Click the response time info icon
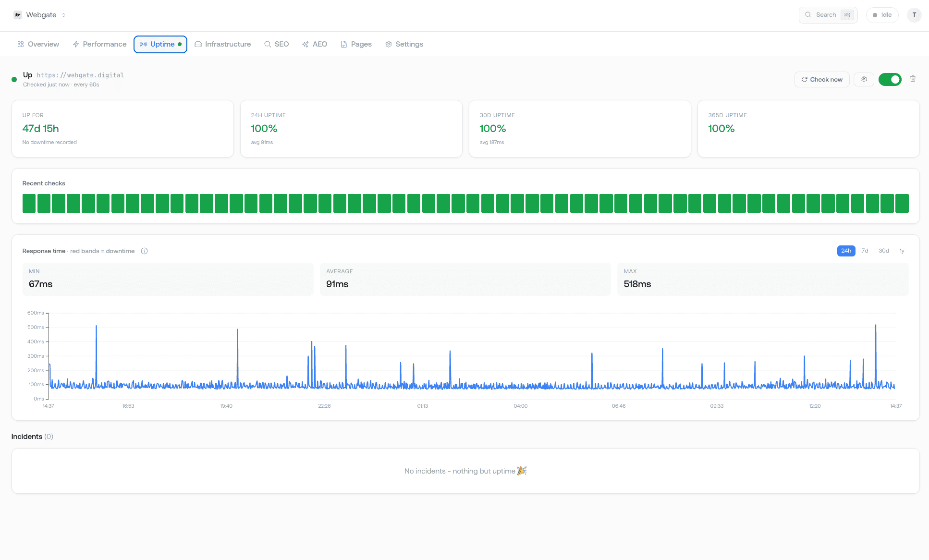Viewport: 929px width, 560px height. pyautogui.click(x=144, y=251)
